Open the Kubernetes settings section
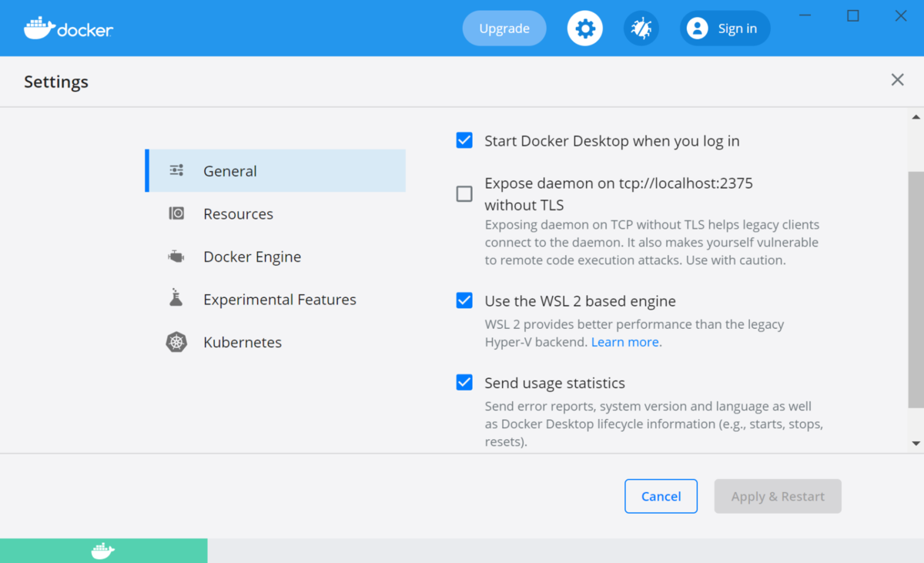This screenshot has height=563, width=924. coord(242,342)
